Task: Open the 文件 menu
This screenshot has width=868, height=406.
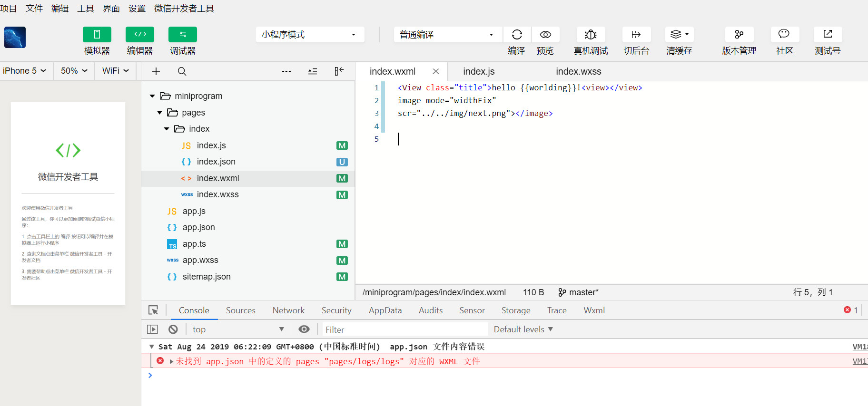Action: [x=34, y=9]
